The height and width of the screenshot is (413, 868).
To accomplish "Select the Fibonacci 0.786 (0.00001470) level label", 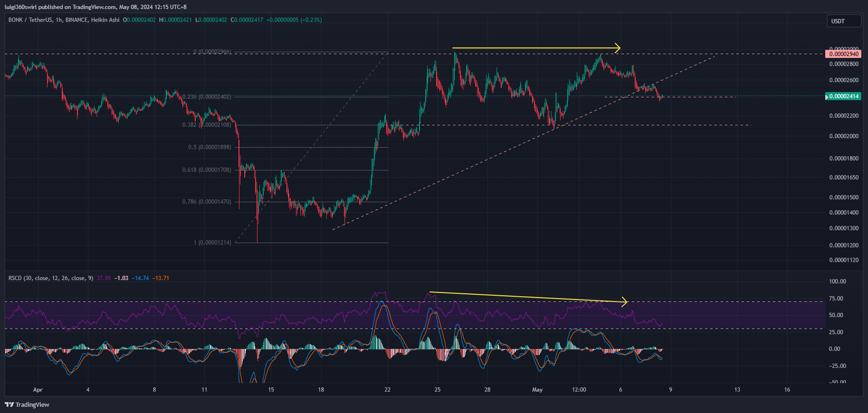I will (x=207, y=202).
